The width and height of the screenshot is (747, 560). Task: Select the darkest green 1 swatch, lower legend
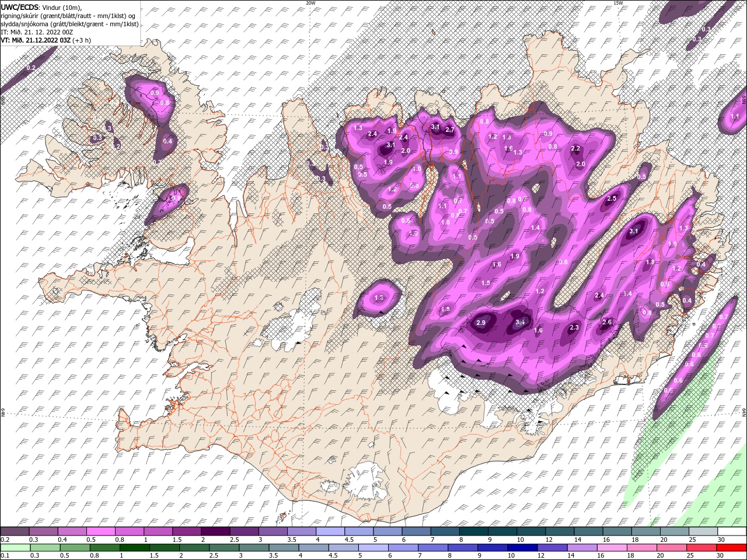135,548
